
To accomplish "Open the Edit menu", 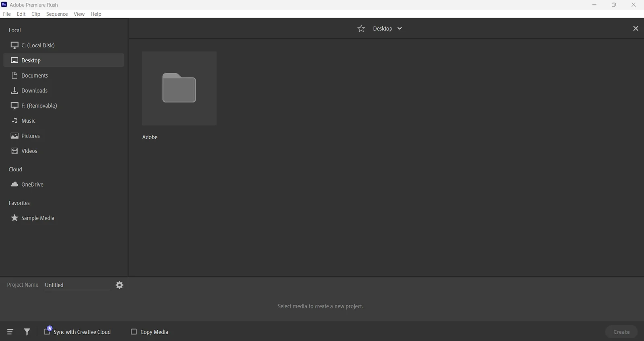I will click(21, 14).
